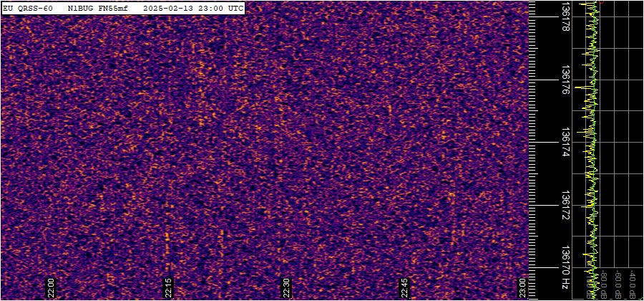Click the 136174 frequency scale label
Image resolution: width=644 pixels, height=301 pixels.
click(565, 143)
